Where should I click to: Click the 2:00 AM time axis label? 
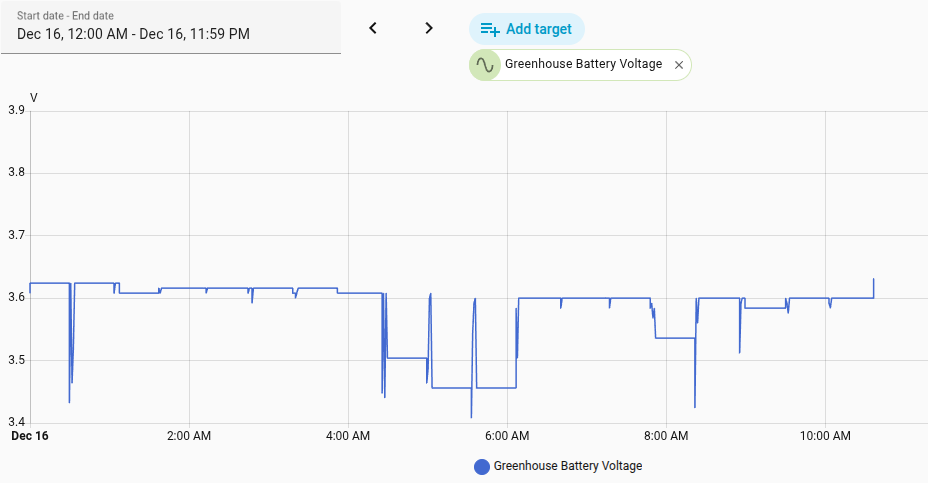point(189,436)
